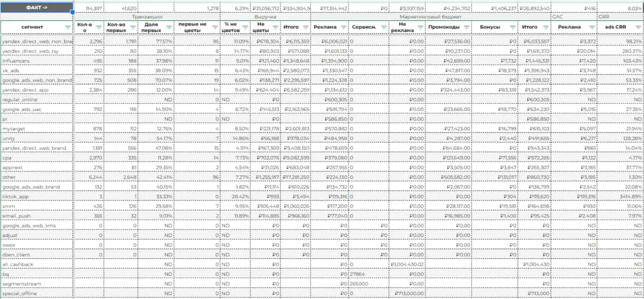Screen dimensions: 644x299
Task: Open the filter dropdown for сегмент column
Action: pos(67,27)
